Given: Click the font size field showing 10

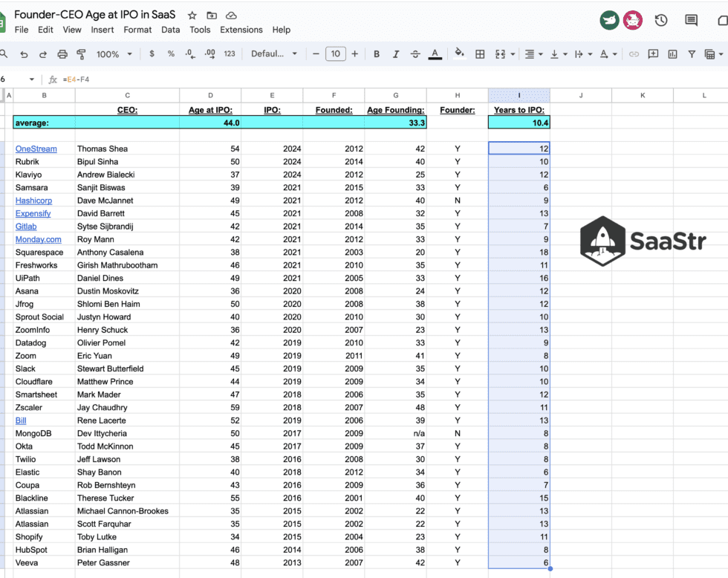Looking at the screenshot, I should point(335,53).
